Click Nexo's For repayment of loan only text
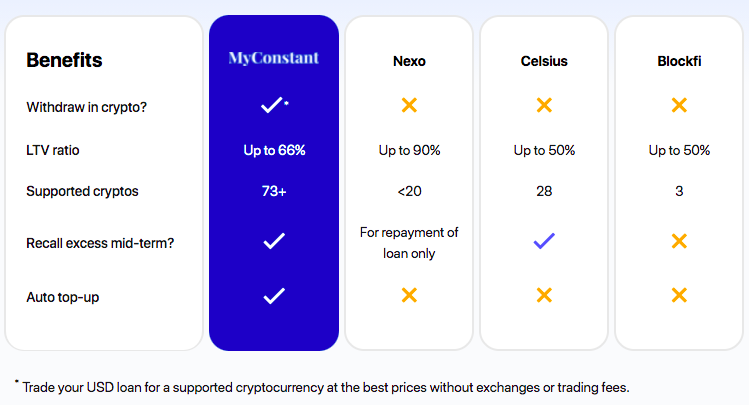This screenshot has width=749, height=405. point(409,243)
